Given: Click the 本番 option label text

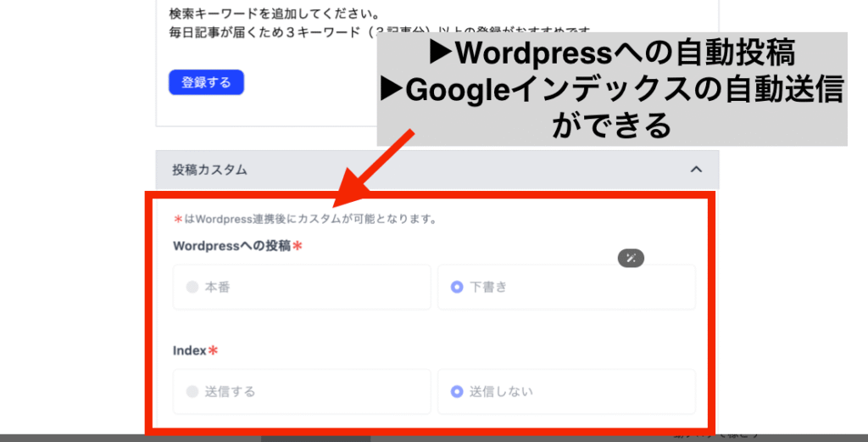Looking at the screenshot, I should tap(218, 287).
